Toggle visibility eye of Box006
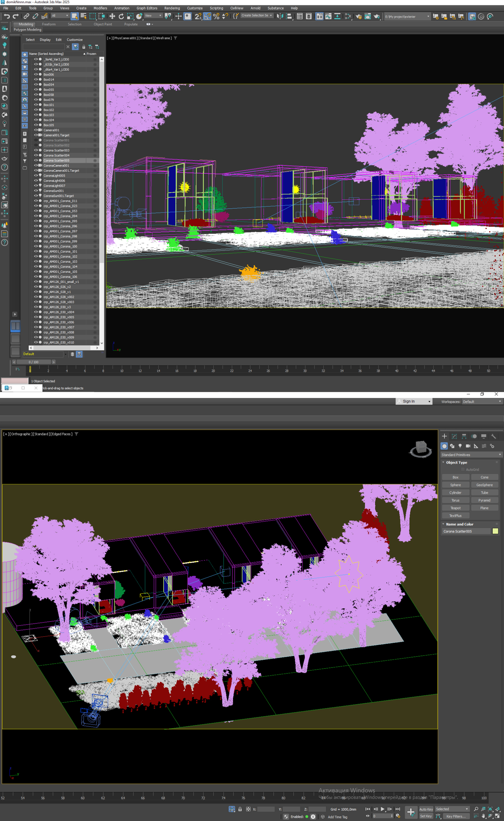Viewport: 504px width, 821px height. tap(36, 74)
